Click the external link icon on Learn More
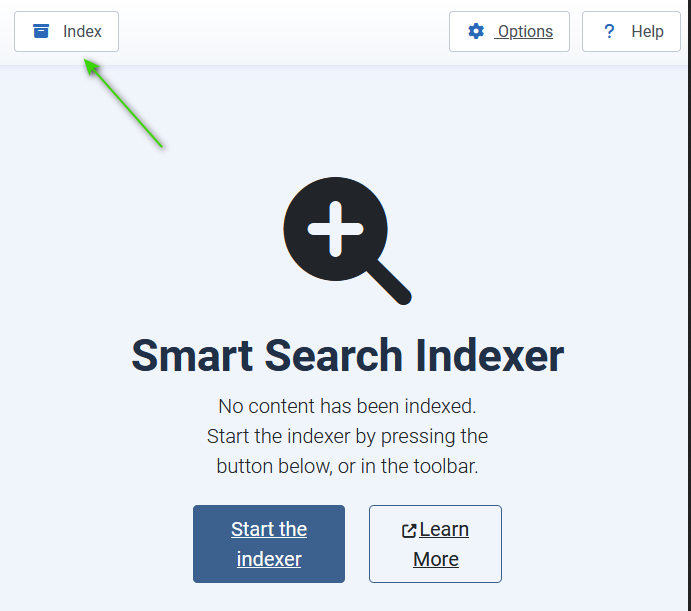This screenshot has height=611, width=691. coord(409,530)
